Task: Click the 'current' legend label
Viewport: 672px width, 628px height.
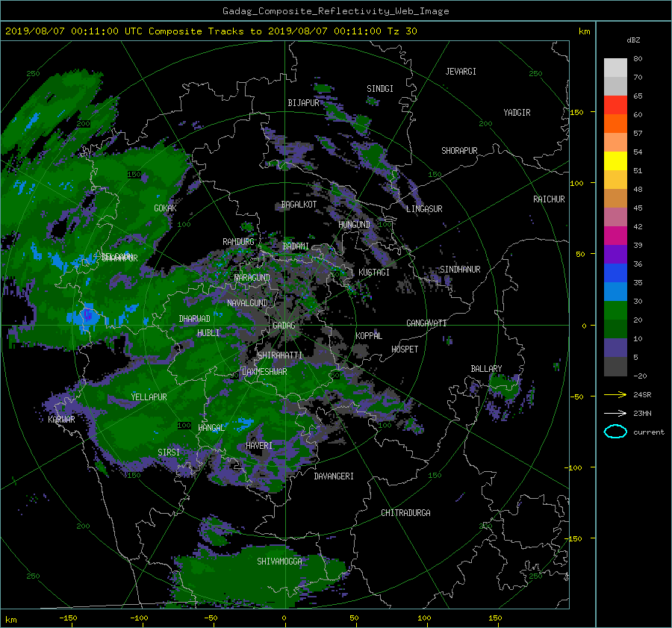Action: click(649, 432)
